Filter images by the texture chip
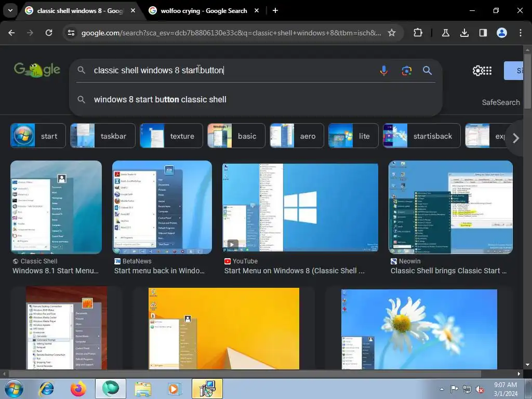Screen dimensions: 532x399 click(x=171, y=136)
